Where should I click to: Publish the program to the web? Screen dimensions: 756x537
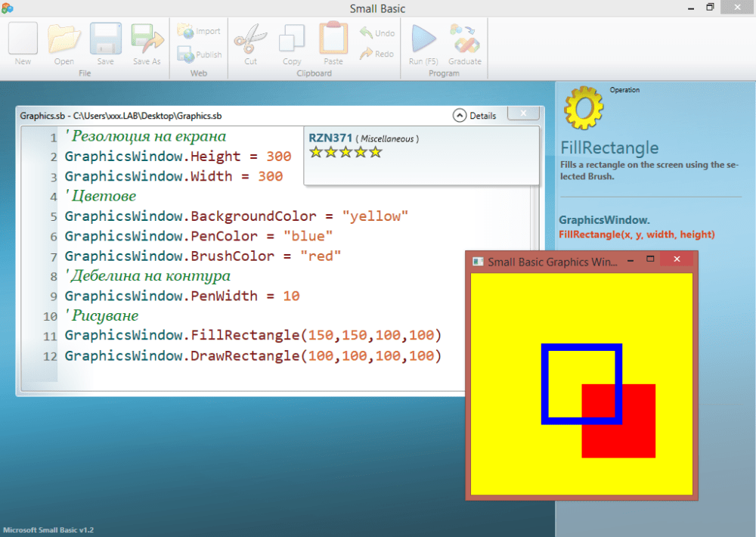click(199, 54)
